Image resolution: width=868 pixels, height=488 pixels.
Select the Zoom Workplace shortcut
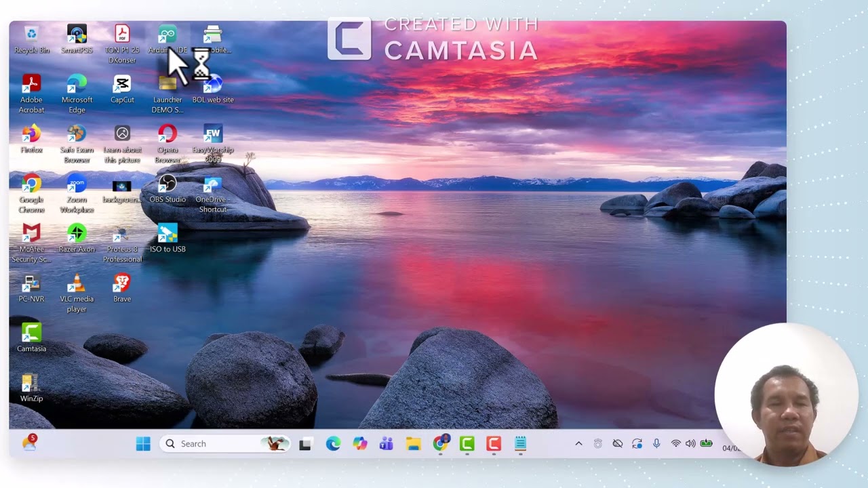click(77, 194)
